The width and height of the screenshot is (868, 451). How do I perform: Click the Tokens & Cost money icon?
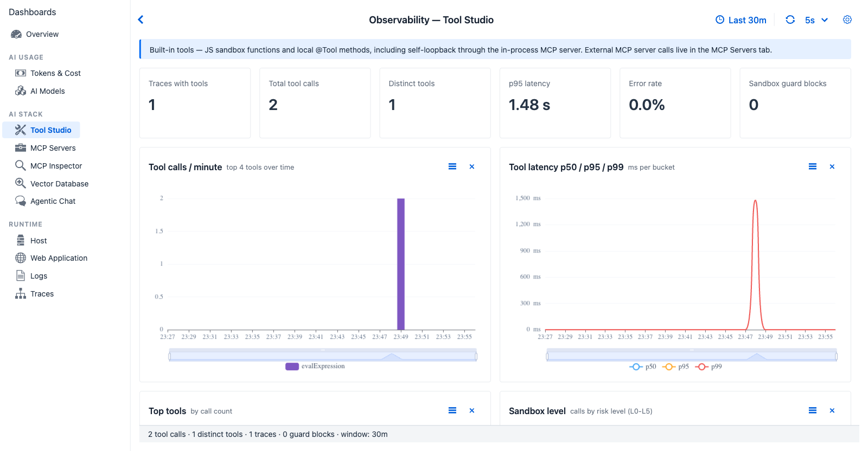pos(21,73)
